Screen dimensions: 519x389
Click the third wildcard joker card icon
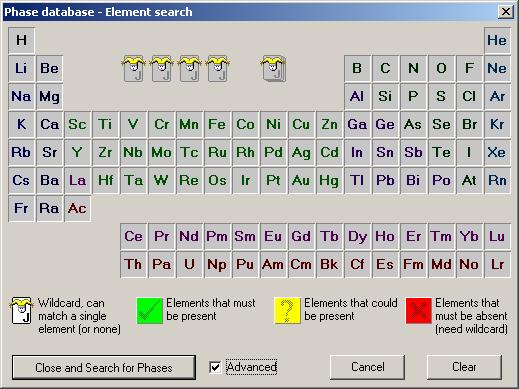[x=190, y=69]
